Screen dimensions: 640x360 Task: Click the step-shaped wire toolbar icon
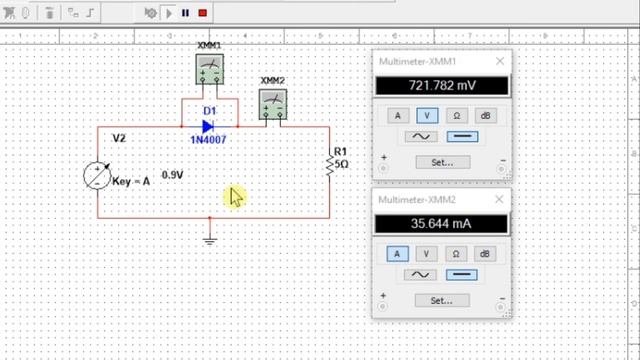[90, 13]
